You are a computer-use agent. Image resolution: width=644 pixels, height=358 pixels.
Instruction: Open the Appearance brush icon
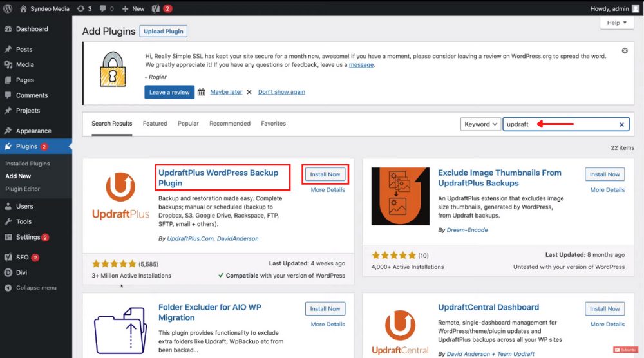pos(8,131)
